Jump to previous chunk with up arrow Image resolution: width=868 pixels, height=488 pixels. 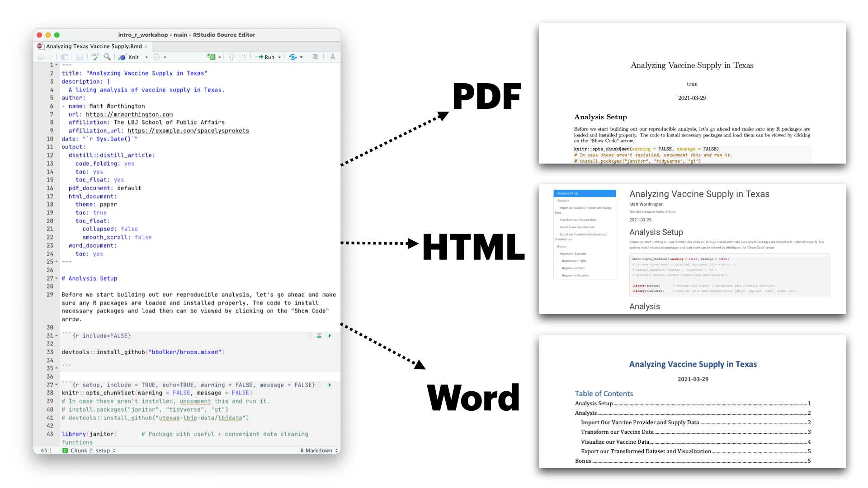(x=231, y=57)
